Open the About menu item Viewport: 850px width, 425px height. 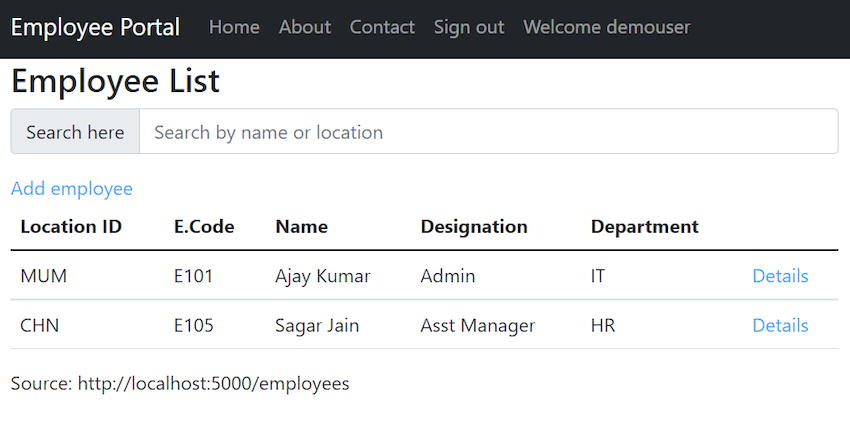click(305, 27)
